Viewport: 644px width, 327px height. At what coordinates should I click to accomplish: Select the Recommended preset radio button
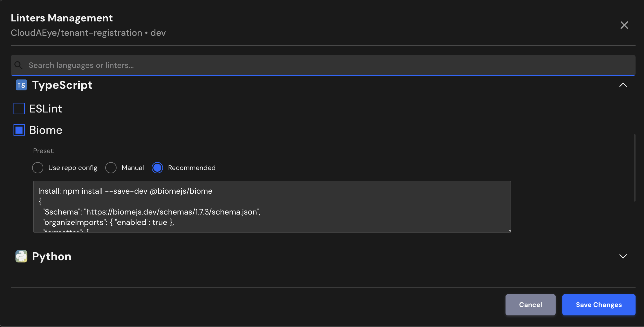pyautogui.click(x=157, y=168)
